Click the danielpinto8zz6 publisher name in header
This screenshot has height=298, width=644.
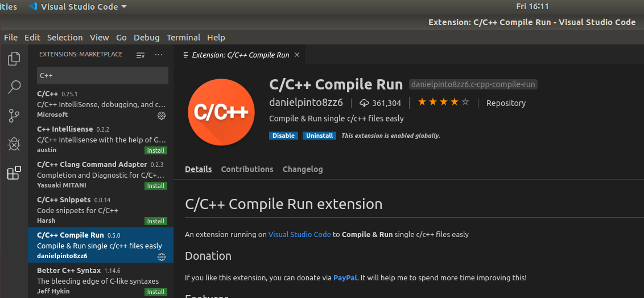(306, 103)
